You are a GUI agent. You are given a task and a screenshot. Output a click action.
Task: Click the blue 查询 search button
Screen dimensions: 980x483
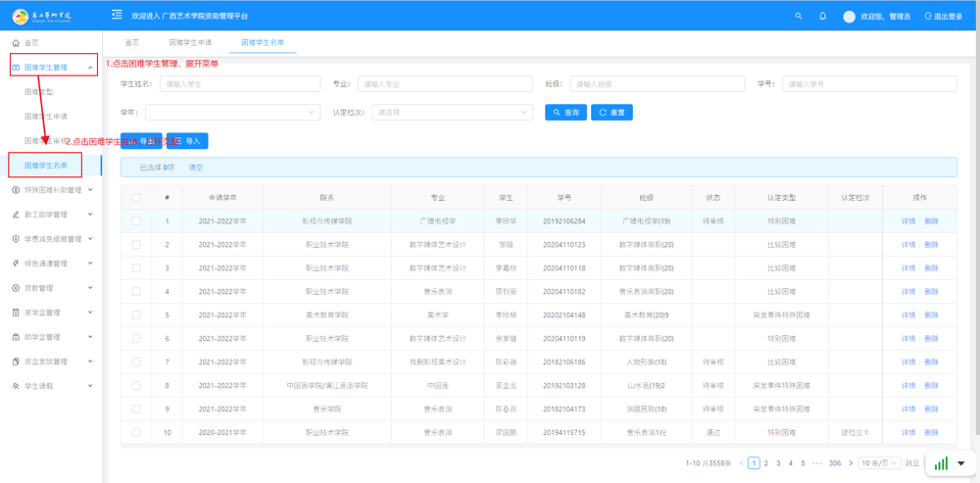[x=565, y=113]
